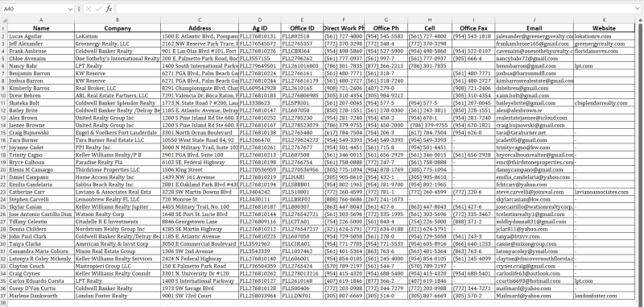Select the cell 'Marlene Dankworth'

click(x=41, y=296)
